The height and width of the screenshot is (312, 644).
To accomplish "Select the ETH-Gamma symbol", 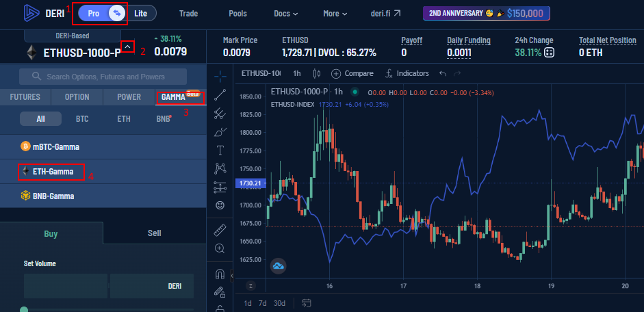I will [103, 172].
